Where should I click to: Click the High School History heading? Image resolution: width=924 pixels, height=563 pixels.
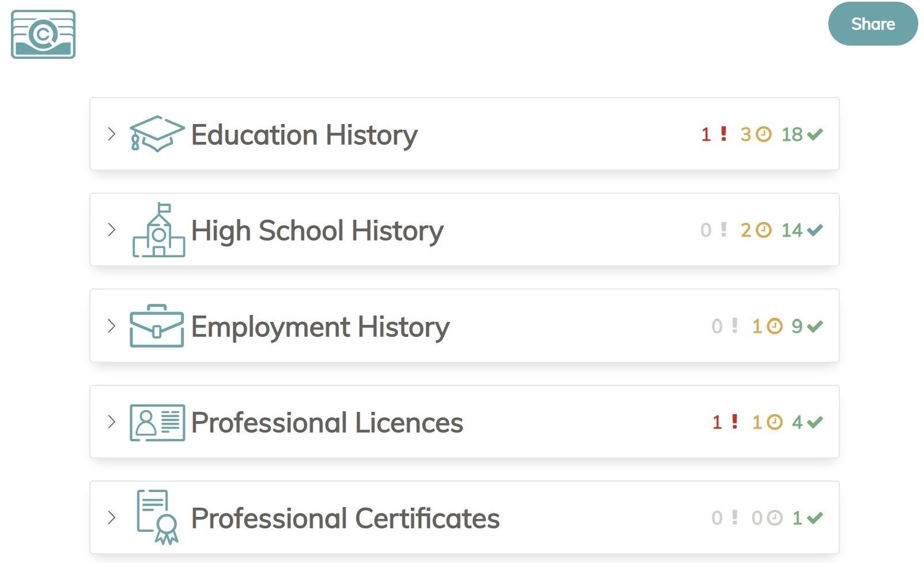(x=316, y=230)
